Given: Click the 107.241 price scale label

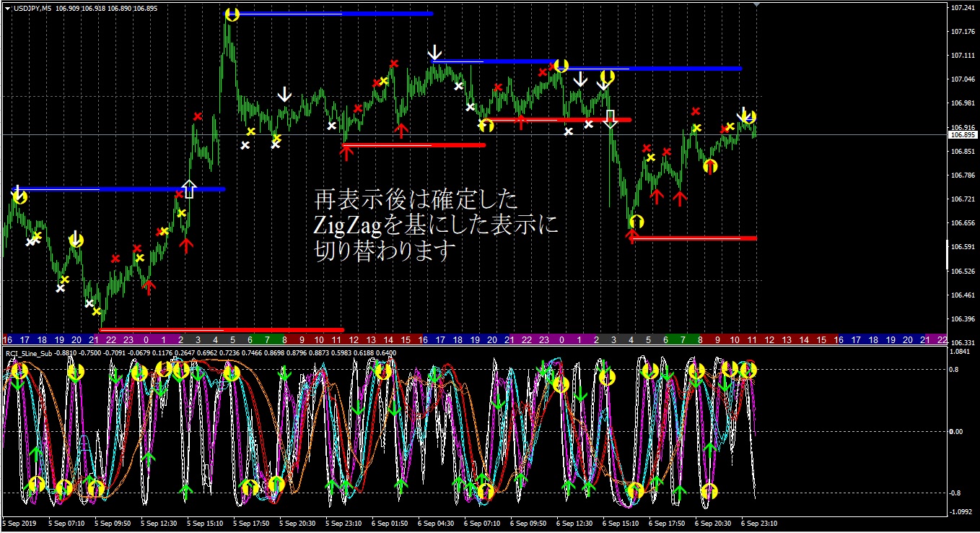Looking at the screenshot, I should pos(962,8).
